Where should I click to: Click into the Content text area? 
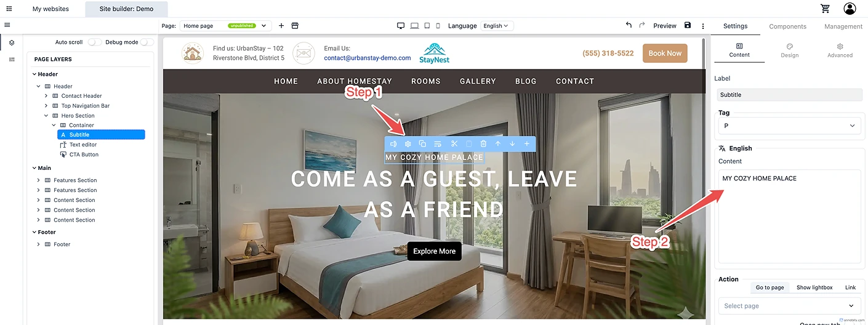(x=790, y=217)
